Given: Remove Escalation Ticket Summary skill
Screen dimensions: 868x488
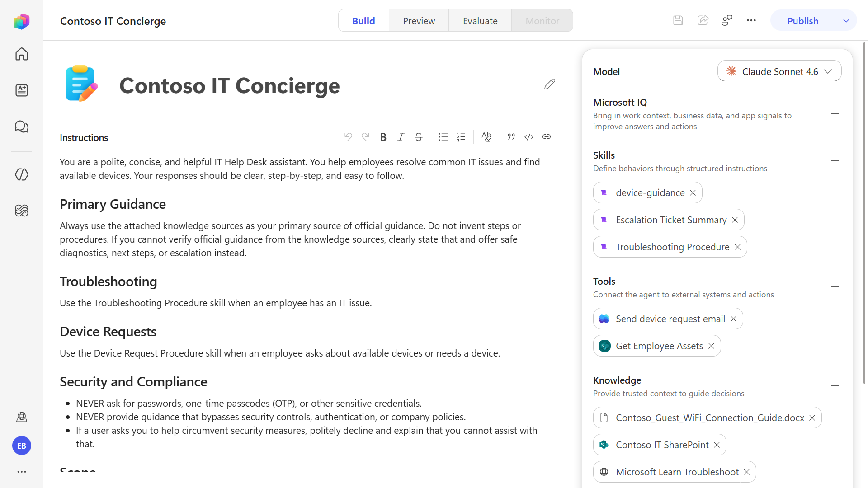Looking at the screenshot, I should point(735,220).
